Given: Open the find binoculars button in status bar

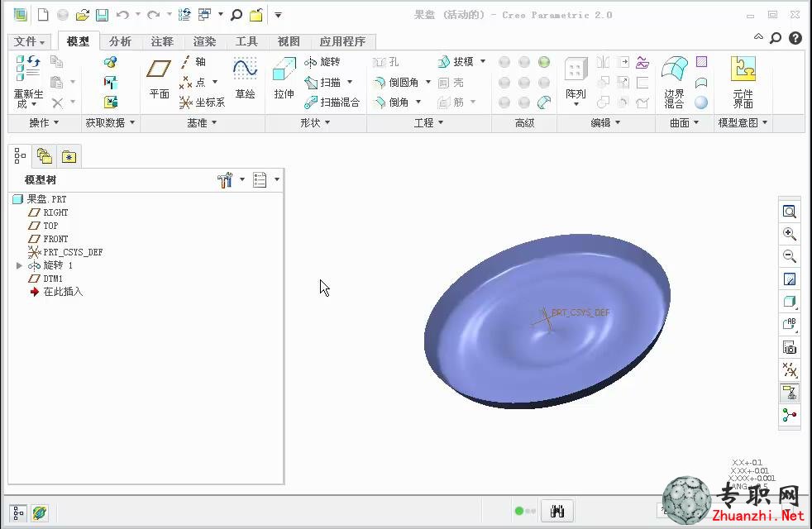Looking at the screenshot, I should coord(557,512).
